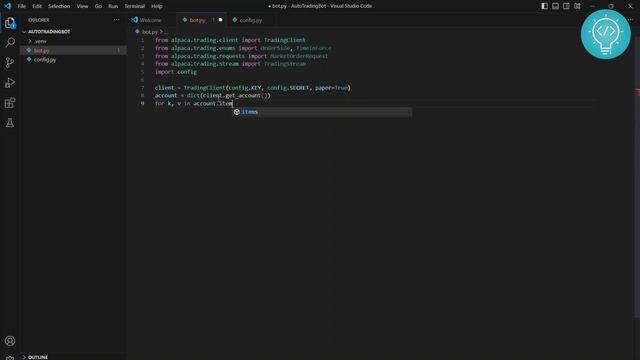Open the Source Control view

point(10,62)
